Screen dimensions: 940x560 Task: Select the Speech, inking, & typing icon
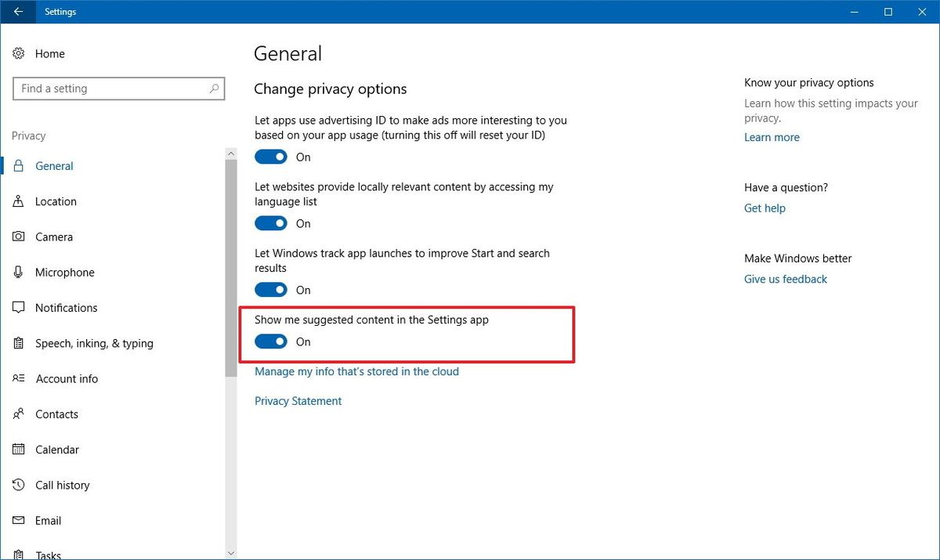click(x=19, y=343)
